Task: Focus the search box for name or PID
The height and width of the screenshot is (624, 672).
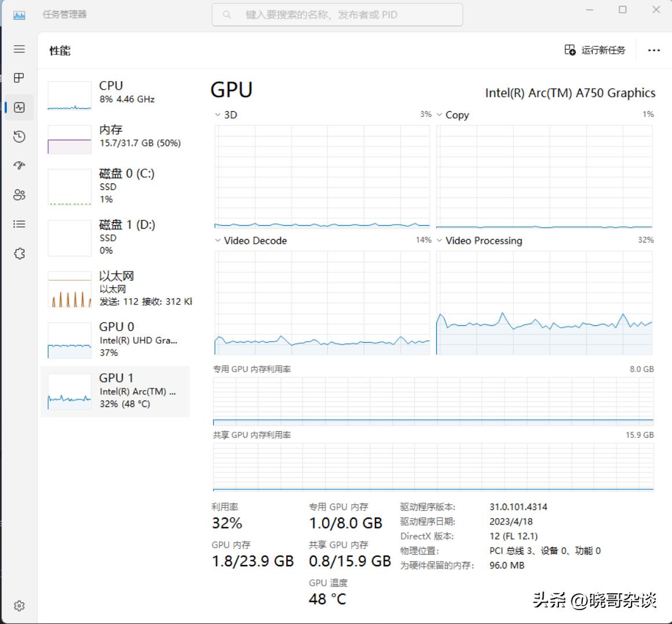Action: coord(337,15)
